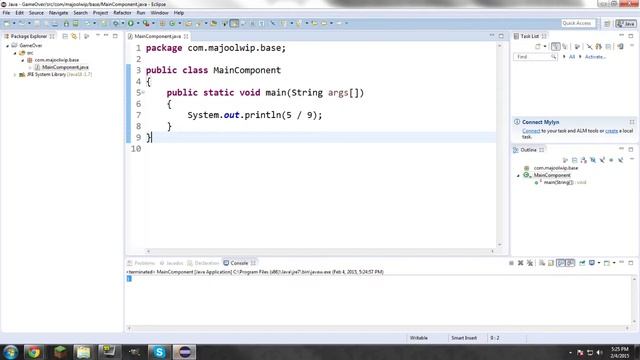This screenshot has width=640, height=360.
Task: Select the MainComponent.java editor tab
Action: tap(157, 36)
